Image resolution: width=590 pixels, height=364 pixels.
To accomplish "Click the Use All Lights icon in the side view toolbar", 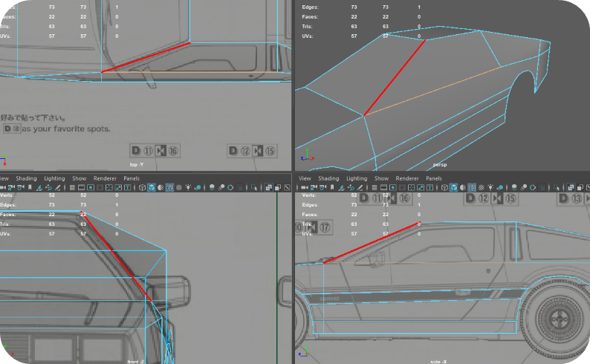I will pyautogui.click(x=490, y=187).
